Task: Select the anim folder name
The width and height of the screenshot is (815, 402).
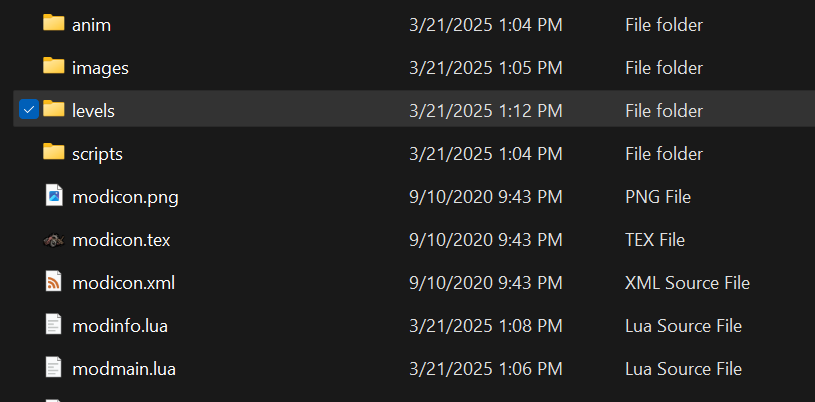Action: click(91, 24)
